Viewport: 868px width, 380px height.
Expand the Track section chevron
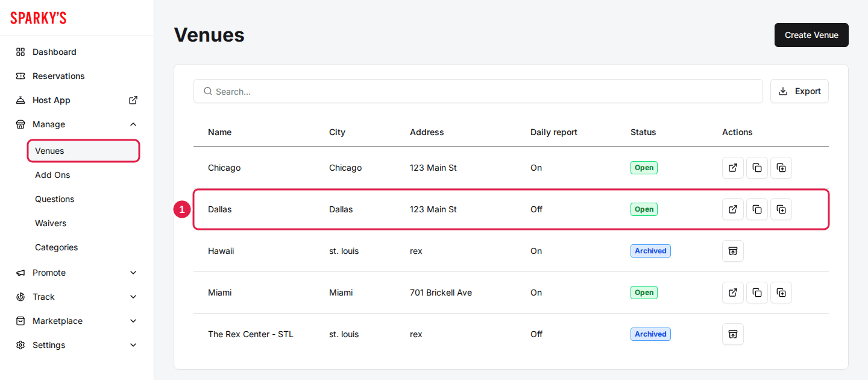point(133,297)
